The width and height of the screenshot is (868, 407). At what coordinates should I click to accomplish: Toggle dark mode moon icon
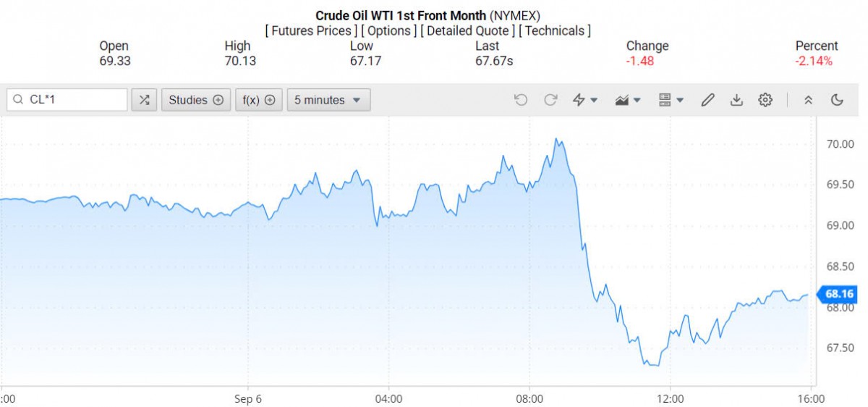838,100
